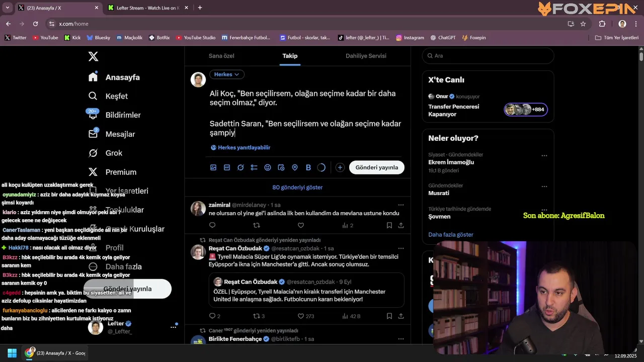Share zaimiral's post
The width and height of the screenshot is (644, 362).
click(401, 225)
